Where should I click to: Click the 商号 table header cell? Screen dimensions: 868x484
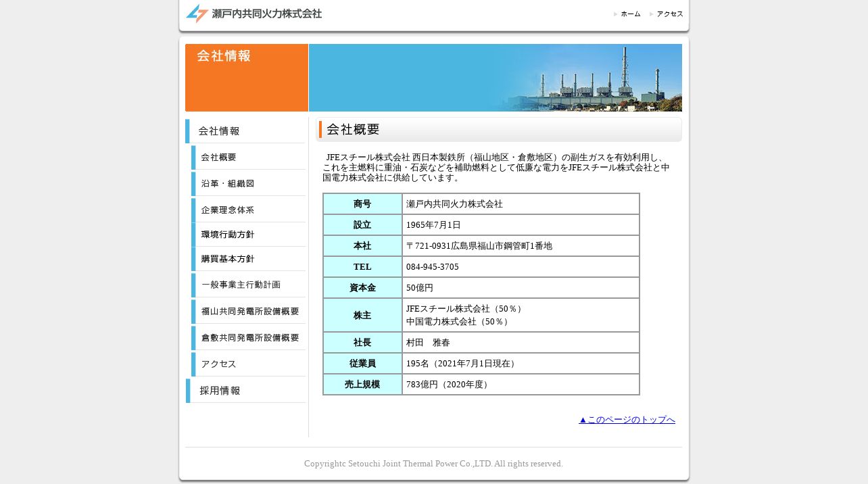point(362,204)
